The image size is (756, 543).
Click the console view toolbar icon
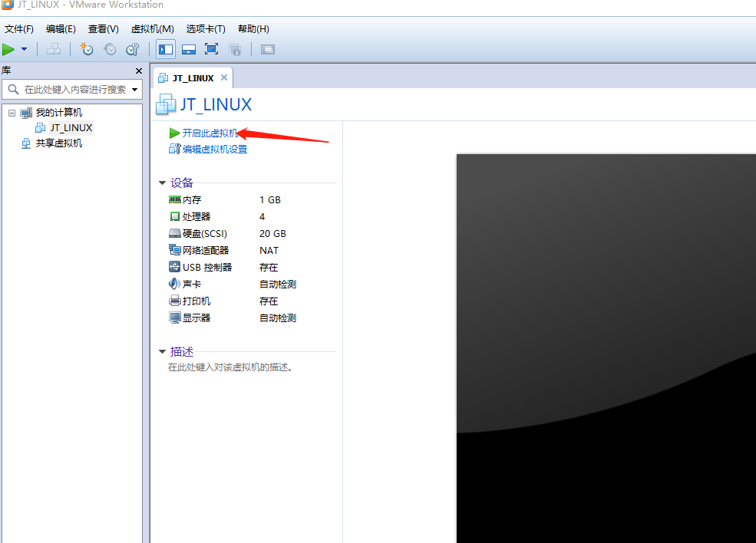pos(268,49)
